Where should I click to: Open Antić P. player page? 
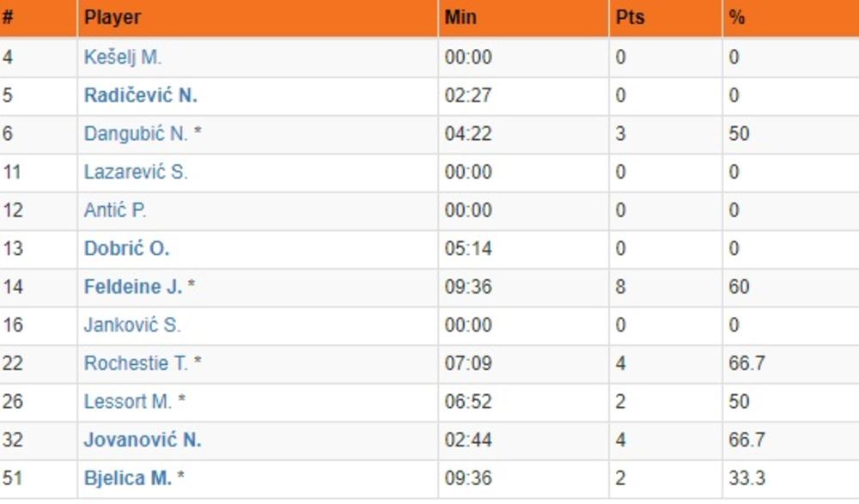click(115, 210)
